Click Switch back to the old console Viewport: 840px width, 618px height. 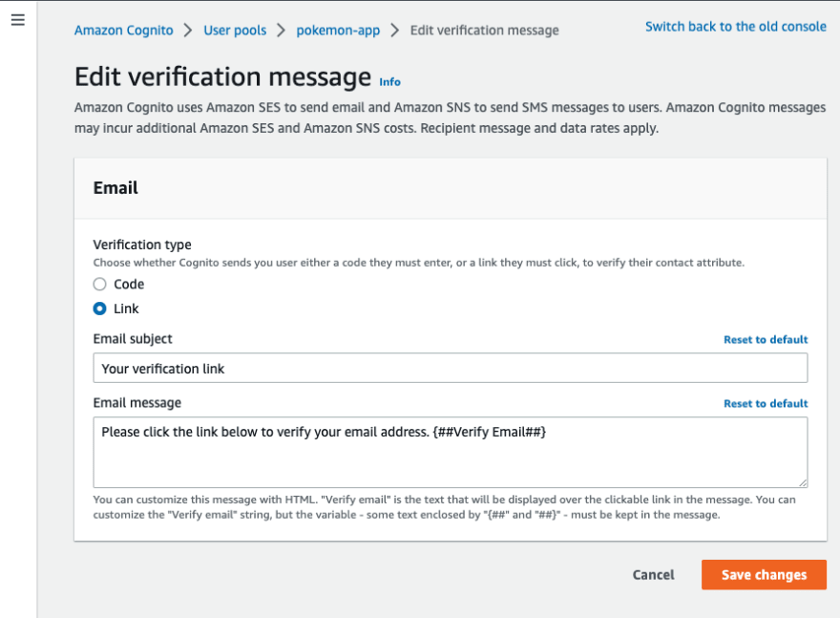pos(736,27)
